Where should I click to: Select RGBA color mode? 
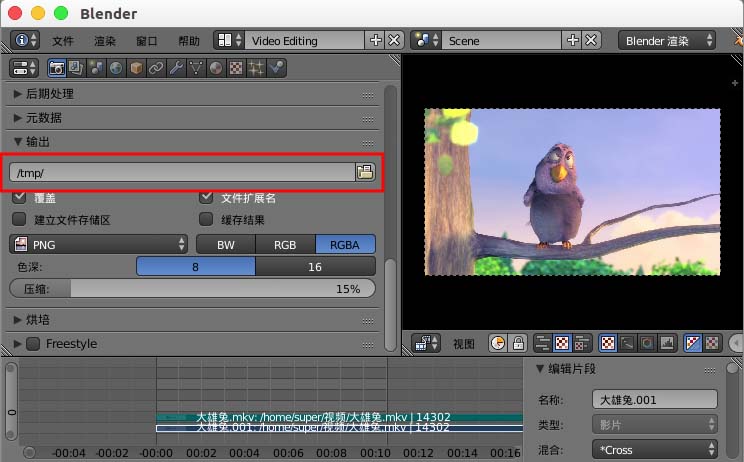(345, 244)
